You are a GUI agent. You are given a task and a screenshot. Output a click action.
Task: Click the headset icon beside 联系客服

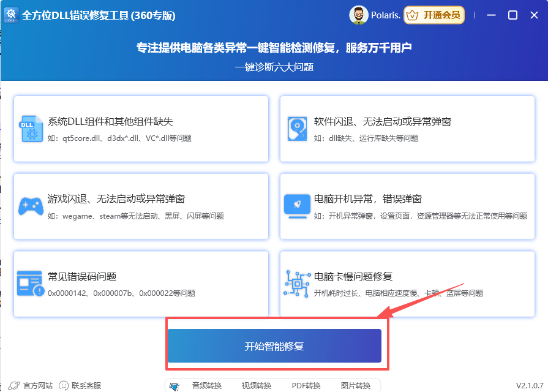[x=63, y=385]
